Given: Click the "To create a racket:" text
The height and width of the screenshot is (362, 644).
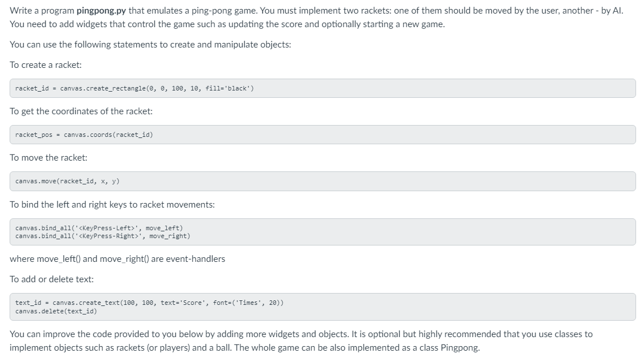Looking at the screenshot, I should (46, 65).
